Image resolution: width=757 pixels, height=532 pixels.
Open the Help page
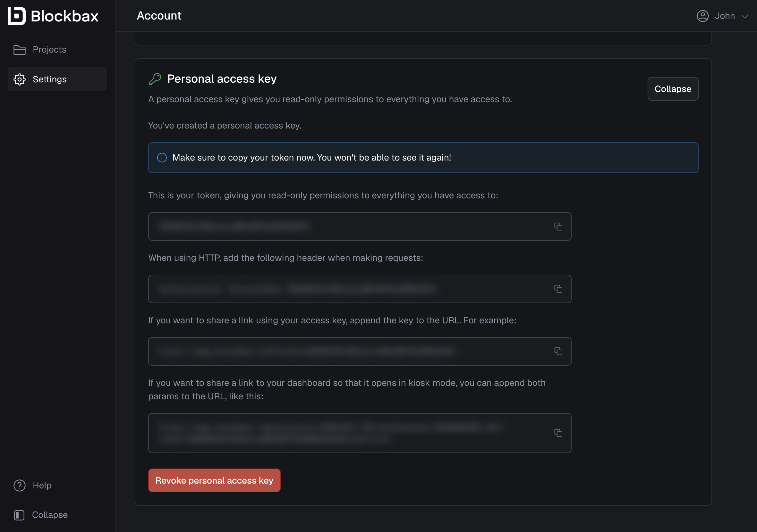click(x=57, y=485)
